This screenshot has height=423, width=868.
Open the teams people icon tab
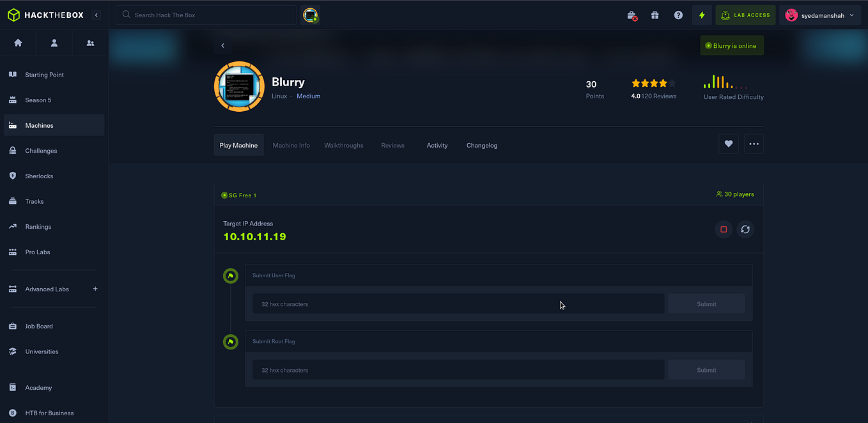point(90,43)
